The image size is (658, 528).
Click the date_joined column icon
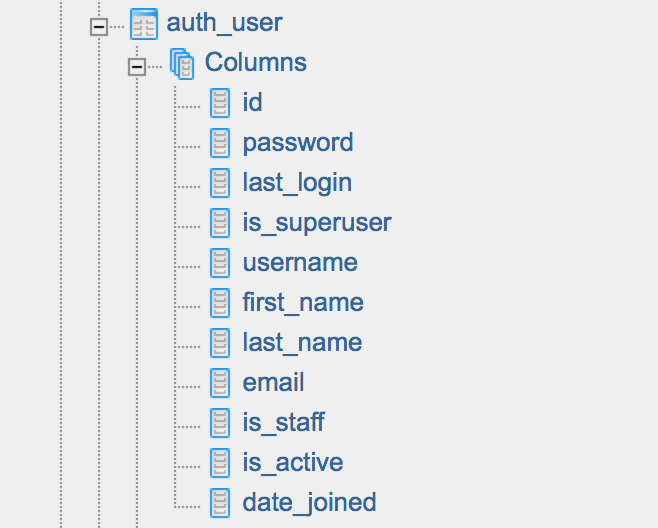point(220,503)
